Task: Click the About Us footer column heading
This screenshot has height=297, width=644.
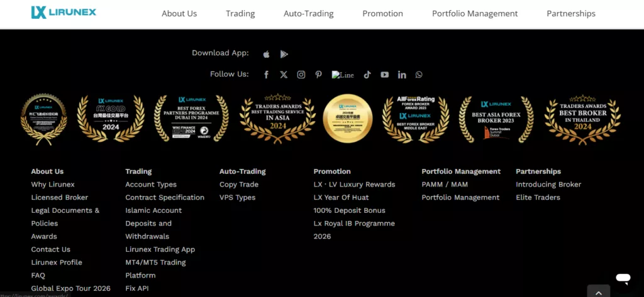Action: tap(47, 171)
